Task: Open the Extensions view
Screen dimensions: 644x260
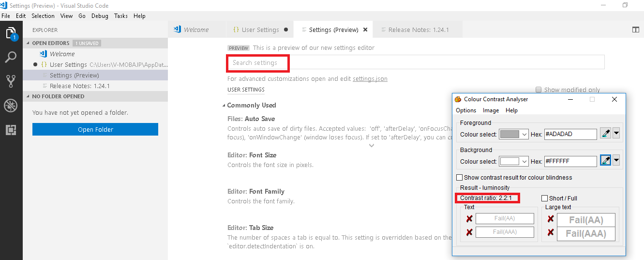Action: click(11, 130)
